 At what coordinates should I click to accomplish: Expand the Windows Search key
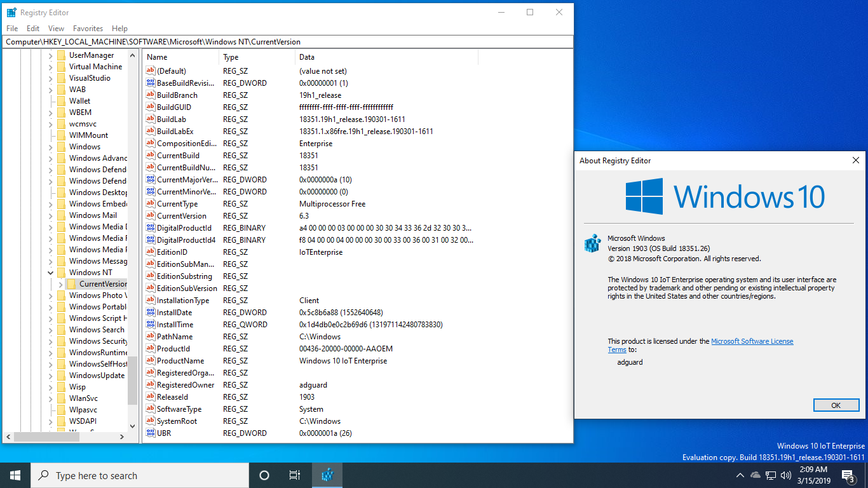click(51, 330)
